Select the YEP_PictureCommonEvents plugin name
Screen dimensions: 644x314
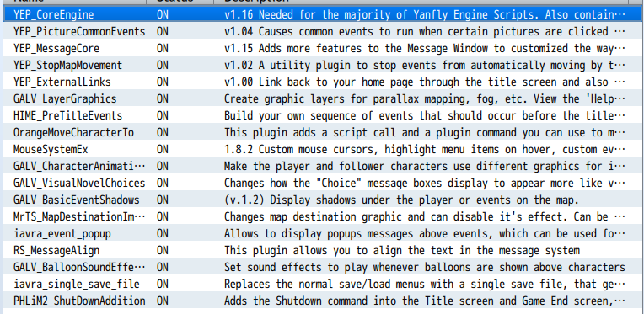(x=79, y=31)
